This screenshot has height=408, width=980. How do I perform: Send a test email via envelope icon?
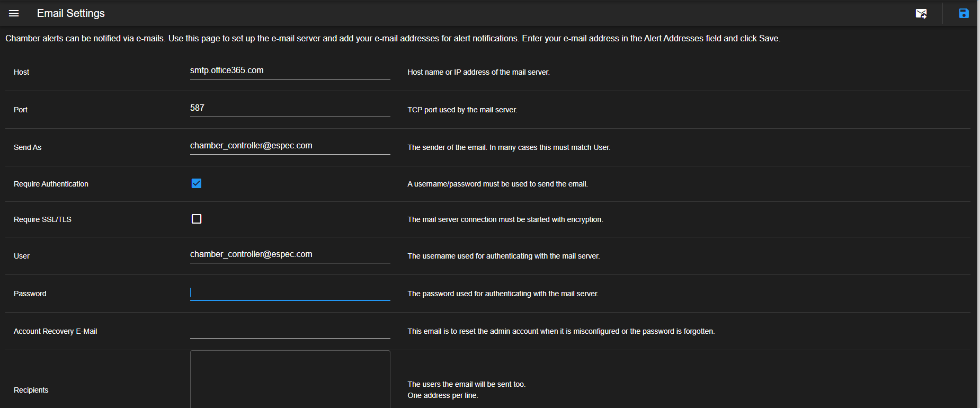[921, 13]
